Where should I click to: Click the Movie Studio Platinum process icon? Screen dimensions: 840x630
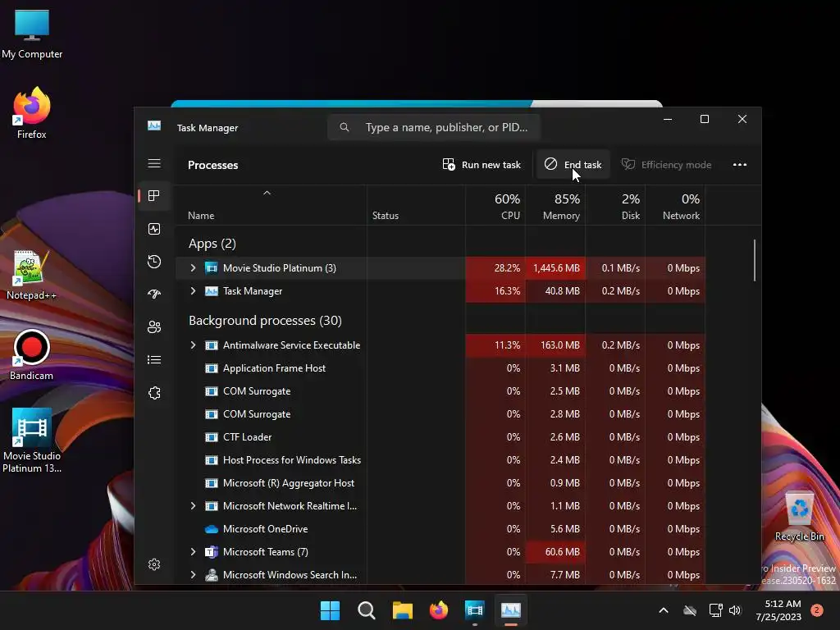pos(212,268)
